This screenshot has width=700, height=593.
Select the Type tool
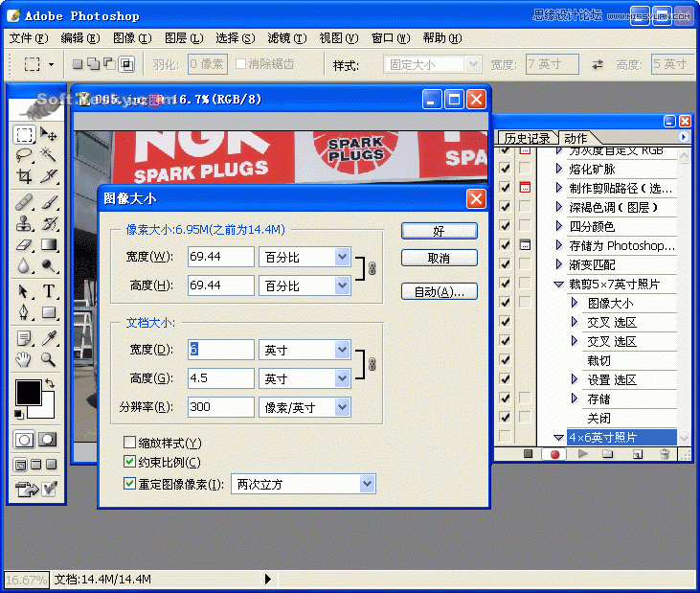point(48,291)
